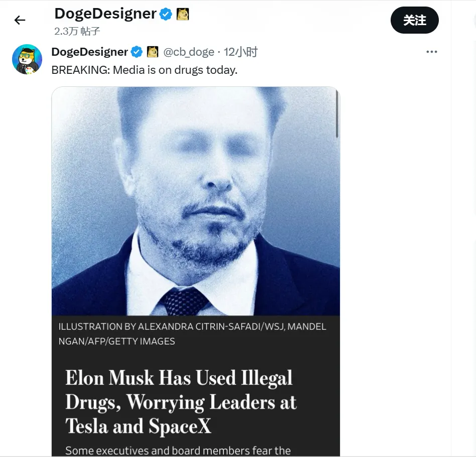The width and height of the screenshot is (476, 457).
Task: Open the DogeDesigner profile avatar
Action: coord(27,59)
